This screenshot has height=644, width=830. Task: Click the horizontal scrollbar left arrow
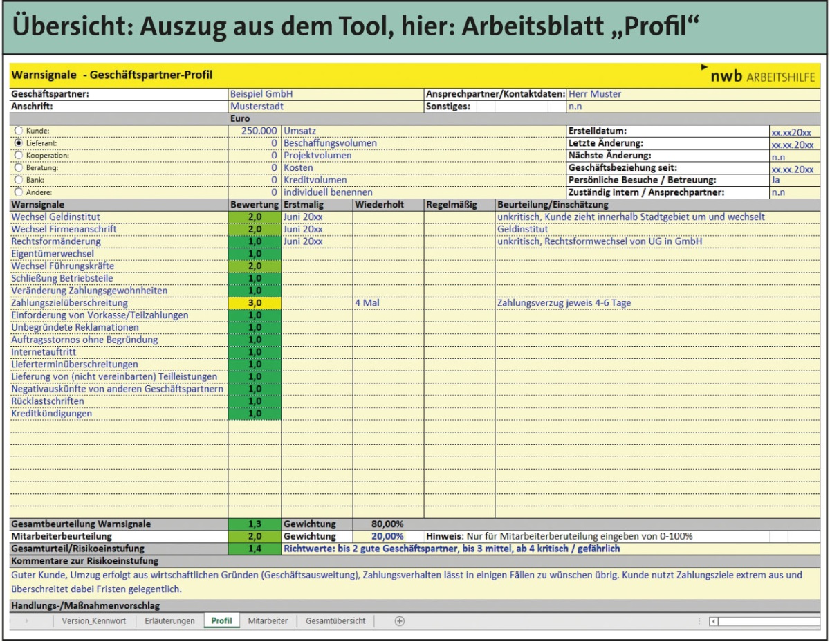713,621
